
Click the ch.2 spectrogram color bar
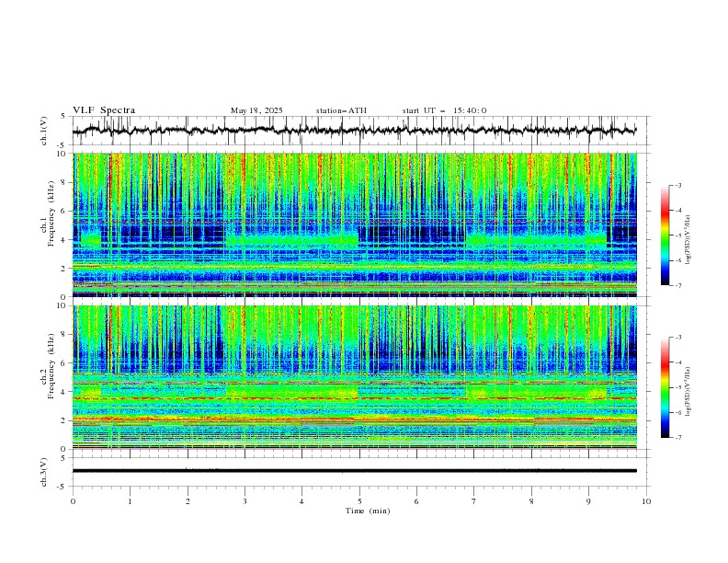pyautogui.click(x=665, y=387)
